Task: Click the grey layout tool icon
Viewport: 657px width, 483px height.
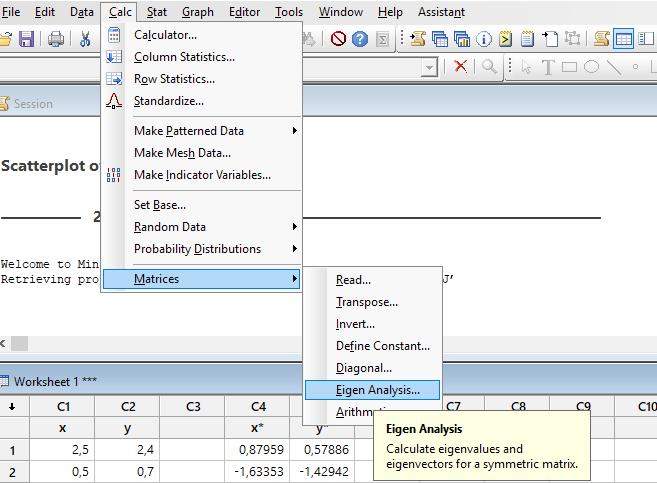Action: coord(572,39)
